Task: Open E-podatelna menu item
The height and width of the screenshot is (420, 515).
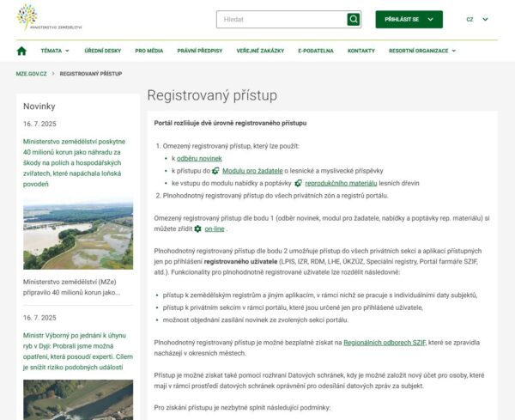Action: click(x=316, y=51)
